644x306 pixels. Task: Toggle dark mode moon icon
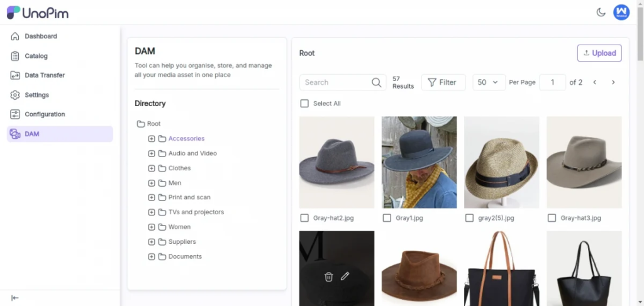click(x=601, y=13)
